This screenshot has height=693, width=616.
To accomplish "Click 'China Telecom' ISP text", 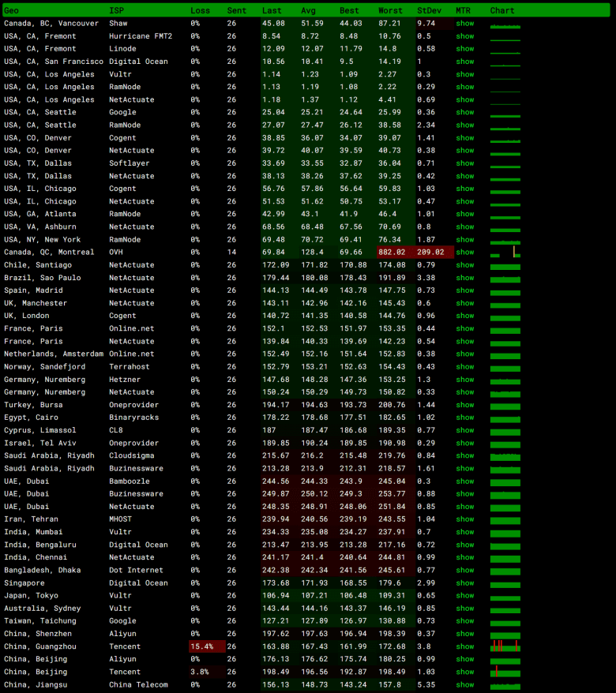I will (x=138, y=684).
